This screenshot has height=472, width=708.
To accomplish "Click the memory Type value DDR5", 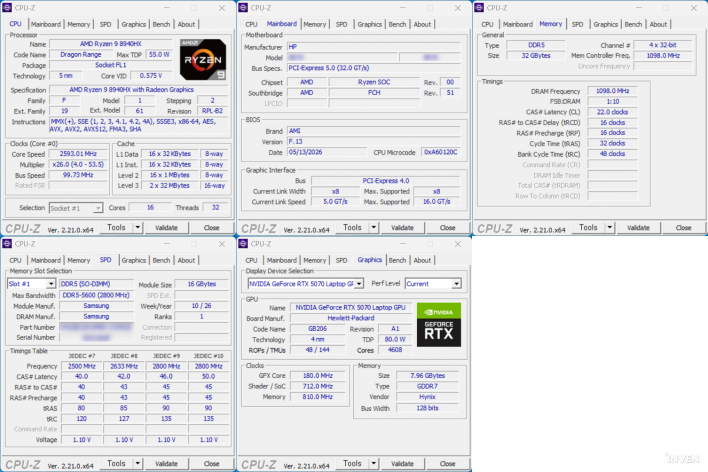I will [x=536, y=45].
